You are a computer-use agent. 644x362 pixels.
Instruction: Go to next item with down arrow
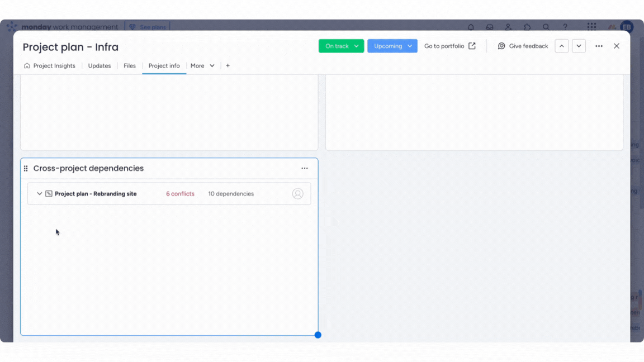579,46
